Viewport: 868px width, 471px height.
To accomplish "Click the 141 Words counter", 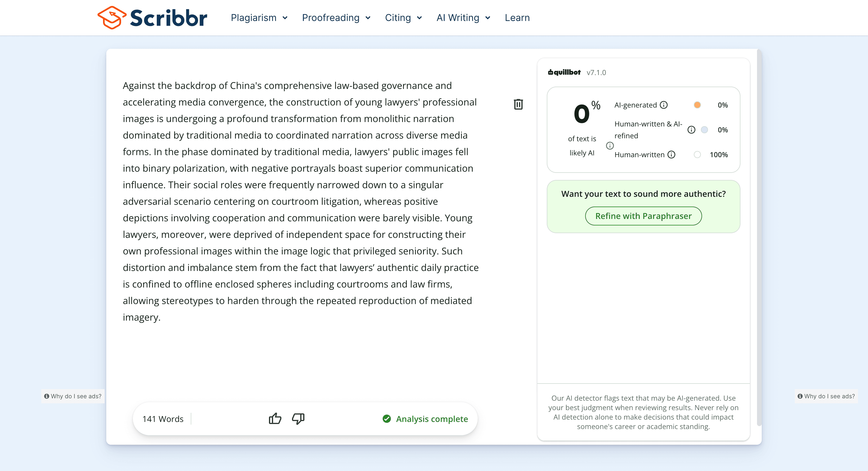I will pyautogui.click(x=163, y=419).
